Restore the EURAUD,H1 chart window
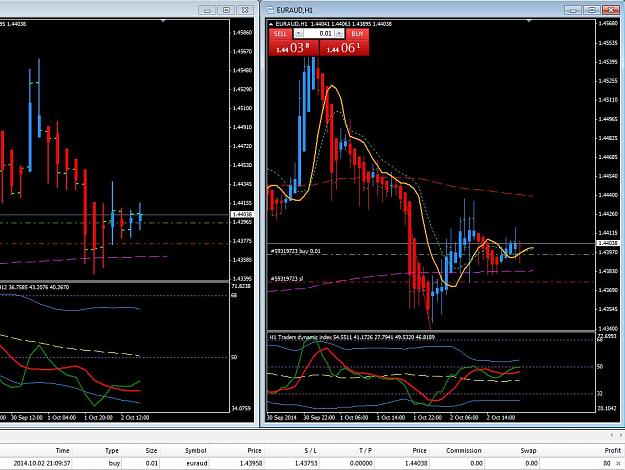625x470 pixels. click(x=592, y=10)
